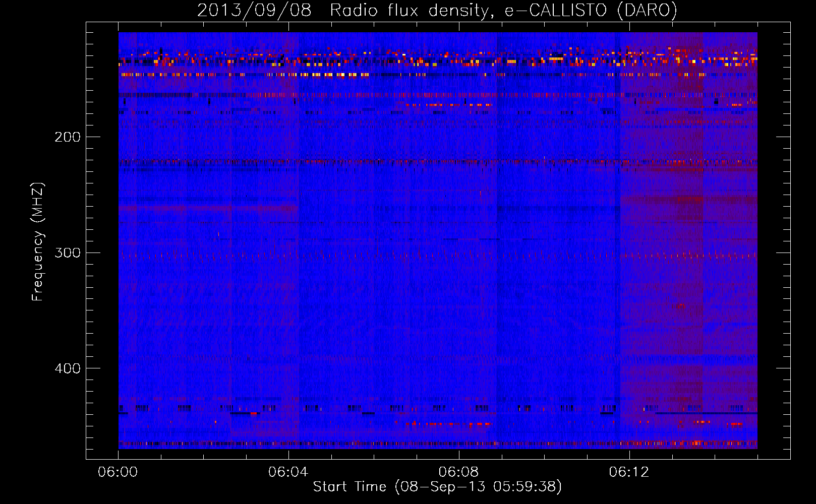
Task: Click the "Frequency (MHZ)" y-axis label
Action: tap(38, 242)
